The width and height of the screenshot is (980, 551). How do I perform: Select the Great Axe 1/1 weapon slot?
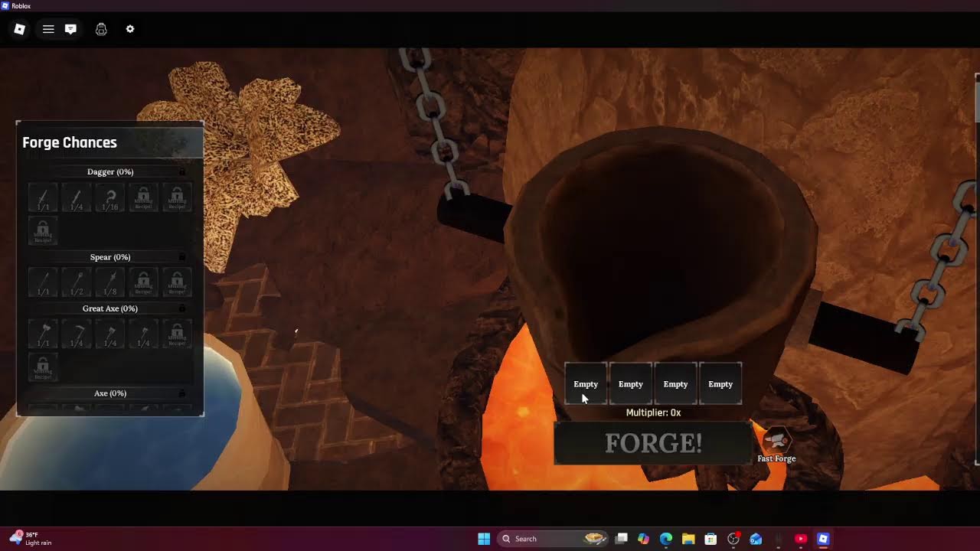click(x=43, y=334)
